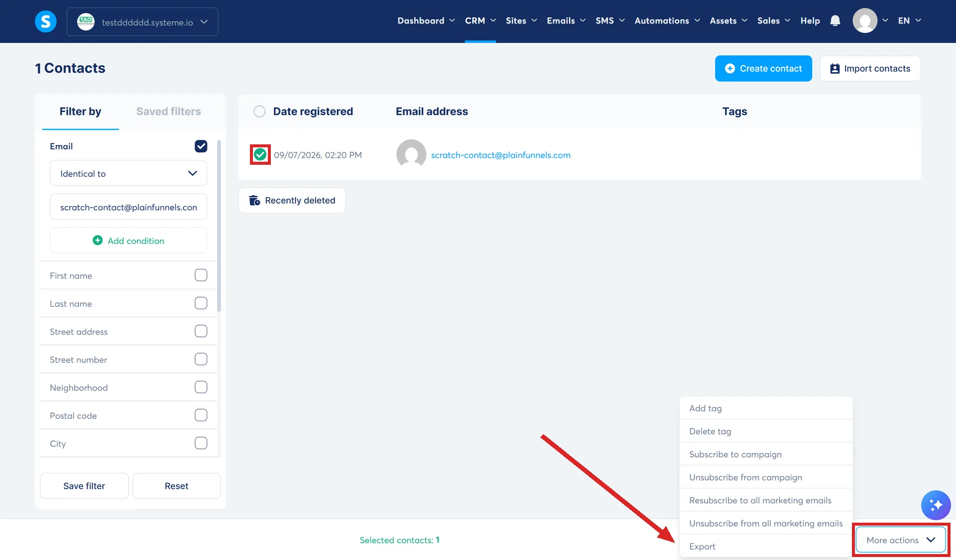Image resolution: width=956 pixels, height=560 pixels.
Task: Tick the Street number filter checkbox
Action: [x=201, y=359]
